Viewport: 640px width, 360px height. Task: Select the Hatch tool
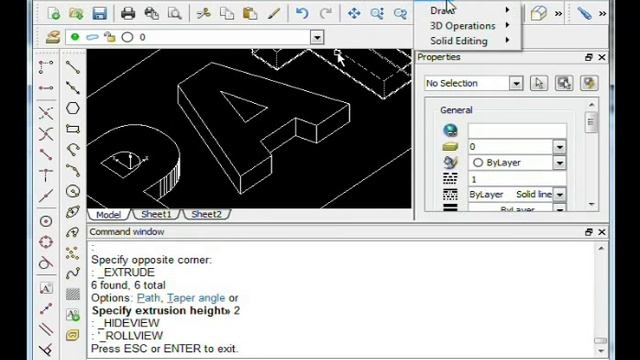point(73,294)
